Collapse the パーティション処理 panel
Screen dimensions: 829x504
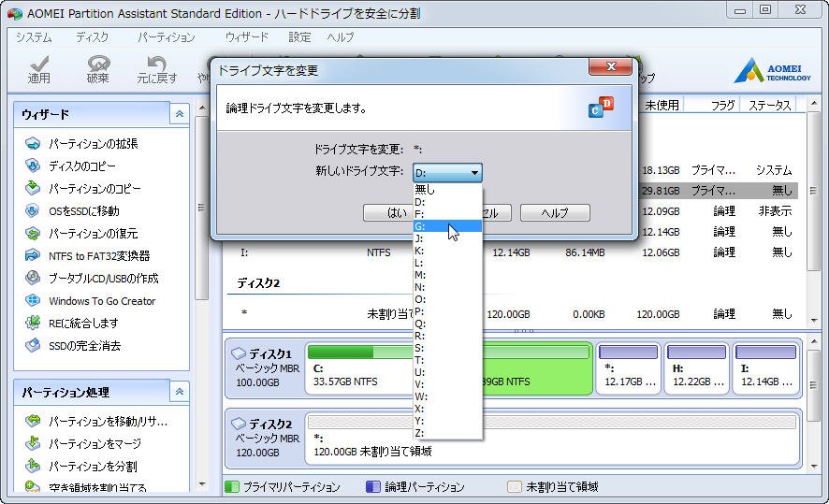click(x=180, y=392)
